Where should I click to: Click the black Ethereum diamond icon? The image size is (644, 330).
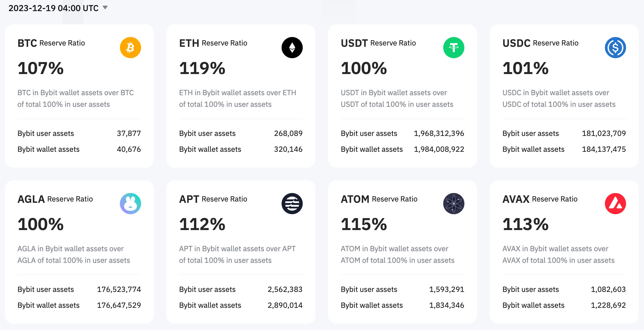(292, 48)
